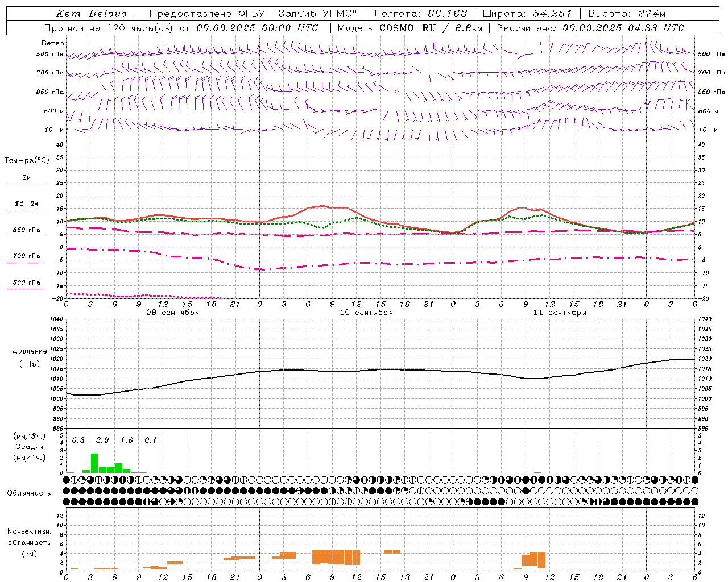Click the model name COSMO-RU / 6.6км
Screen dimensions: 728x582
(431, 28)
